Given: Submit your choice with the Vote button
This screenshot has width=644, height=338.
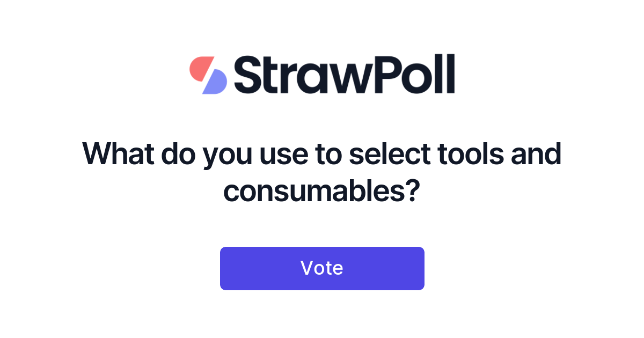Looking at the screenshot, I should pyautogui.click(x=322, y=268).
